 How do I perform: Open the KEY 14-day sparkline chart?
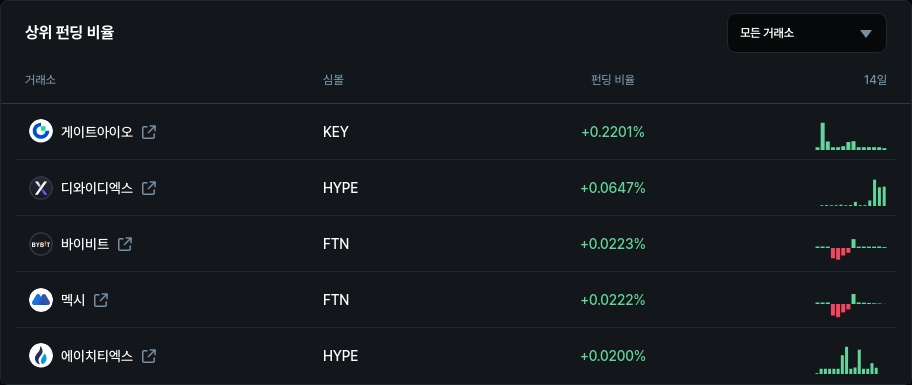(851, 136)
